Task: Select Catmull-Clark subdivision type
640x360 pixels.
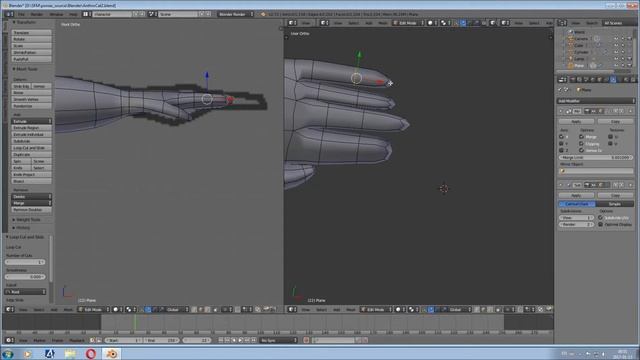Action: point(577,204)
